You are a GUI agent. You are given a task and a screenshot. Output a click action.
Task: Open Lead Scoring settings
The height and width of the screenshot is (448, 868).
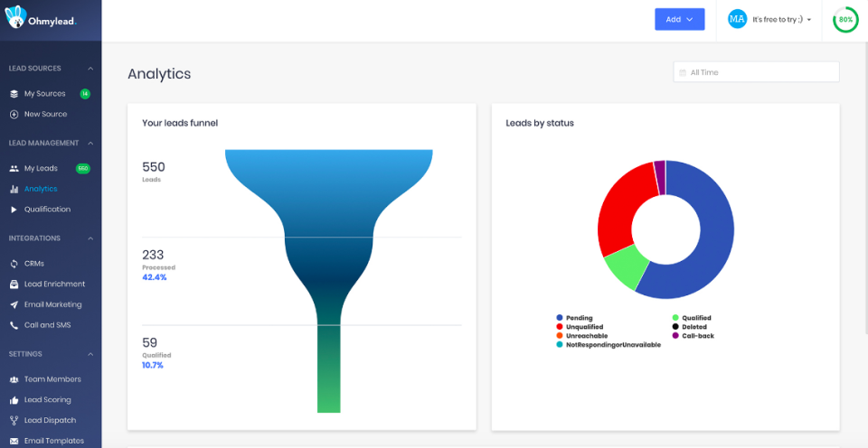[48, 400]
